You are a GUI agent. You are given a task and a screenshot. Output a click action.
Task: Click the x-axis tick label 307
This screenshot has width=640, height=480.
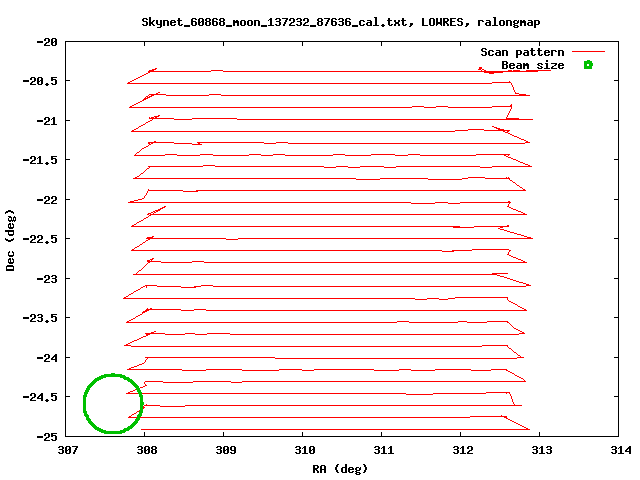coord(68,450)
